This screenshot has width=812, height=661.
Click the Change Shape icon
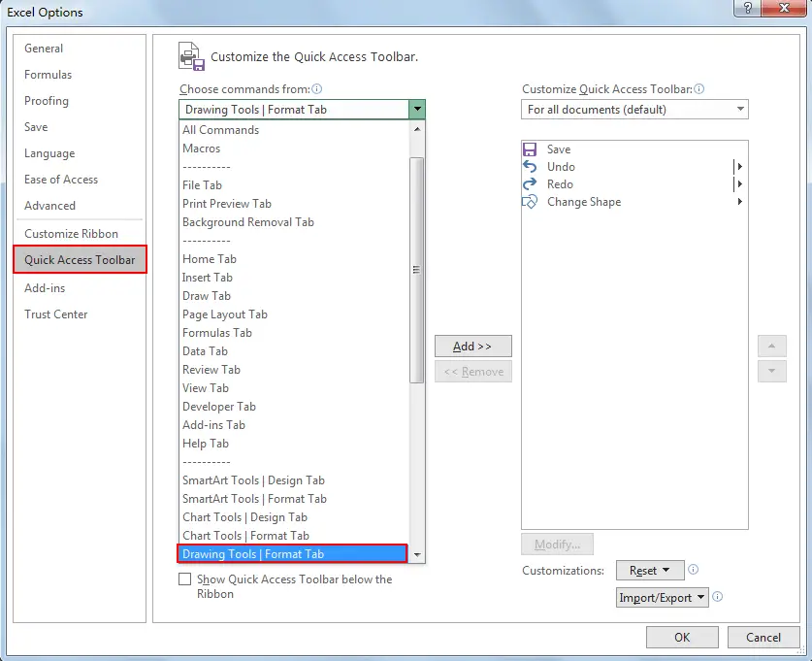pos(530,202)
